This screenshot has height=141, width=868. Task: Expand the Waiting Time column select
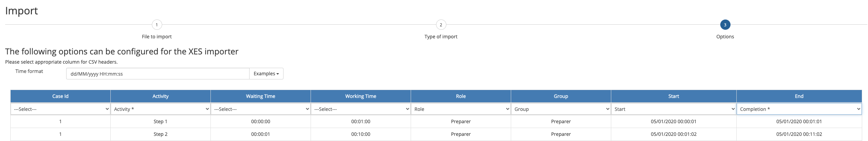point(261,109)
